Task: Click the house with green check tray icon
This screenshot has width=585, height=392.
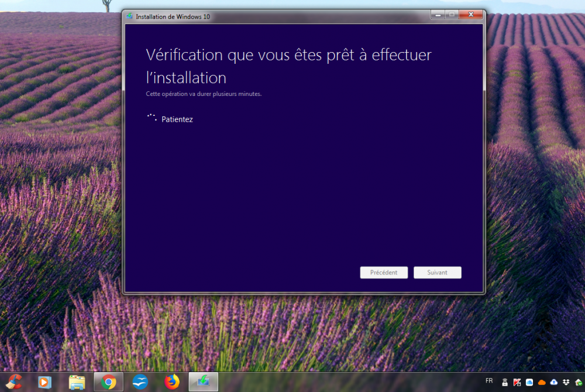Action: (579, 383)
